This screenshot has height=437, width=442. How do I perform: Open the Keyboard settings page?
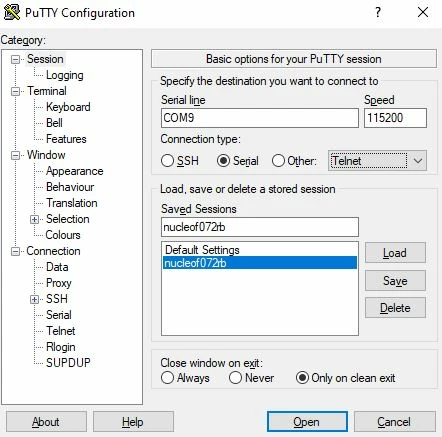68,107
